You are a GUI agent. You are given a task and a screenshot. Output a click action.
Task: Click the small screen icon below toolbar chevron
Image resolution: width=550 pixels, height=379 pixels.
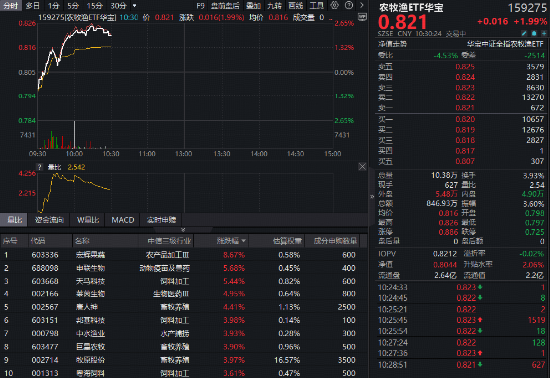coord(362,16)
